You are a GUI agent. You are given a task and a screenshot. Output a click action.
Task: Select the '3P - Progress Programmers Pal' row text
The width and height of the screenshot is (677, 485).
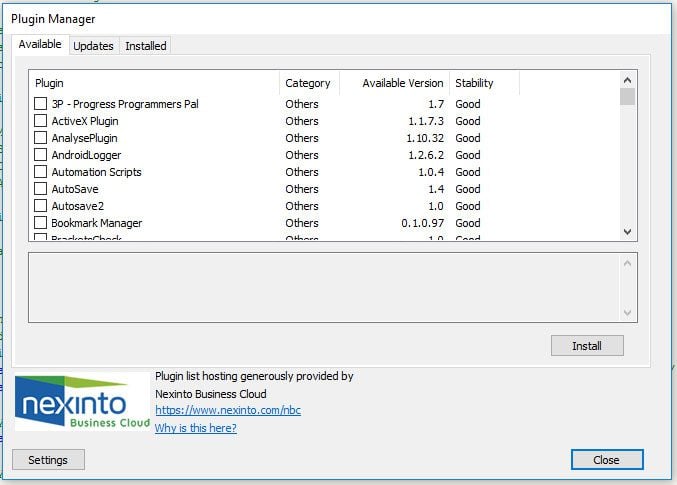[125, 104]
